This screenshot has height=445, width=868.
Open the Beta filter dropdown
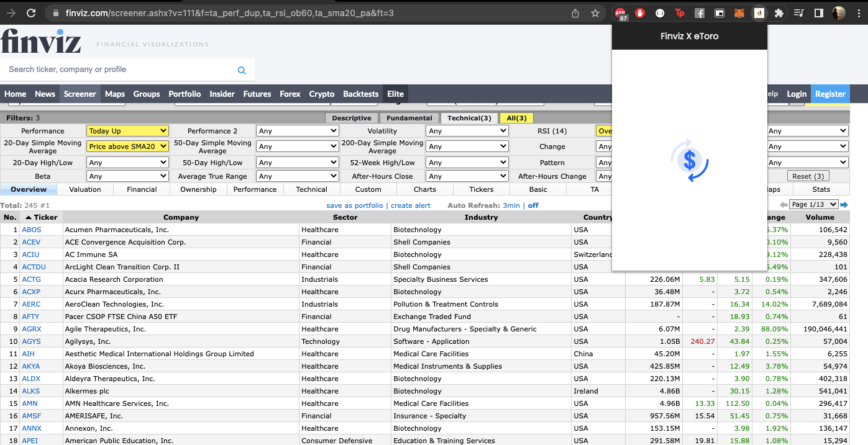coord(127,176)
